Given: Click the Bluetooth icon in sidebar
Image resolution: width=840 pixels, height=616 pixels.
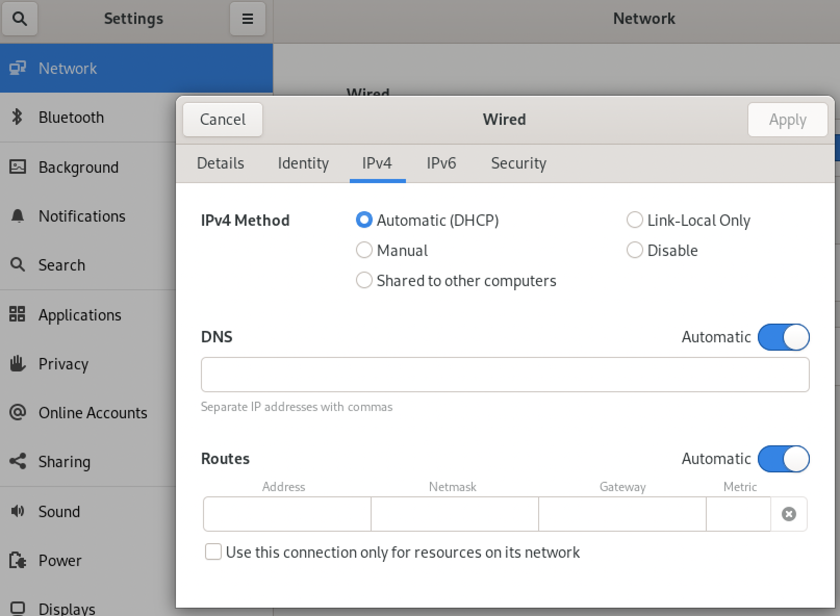Looking at the screenshot, I should pos(17,117).
